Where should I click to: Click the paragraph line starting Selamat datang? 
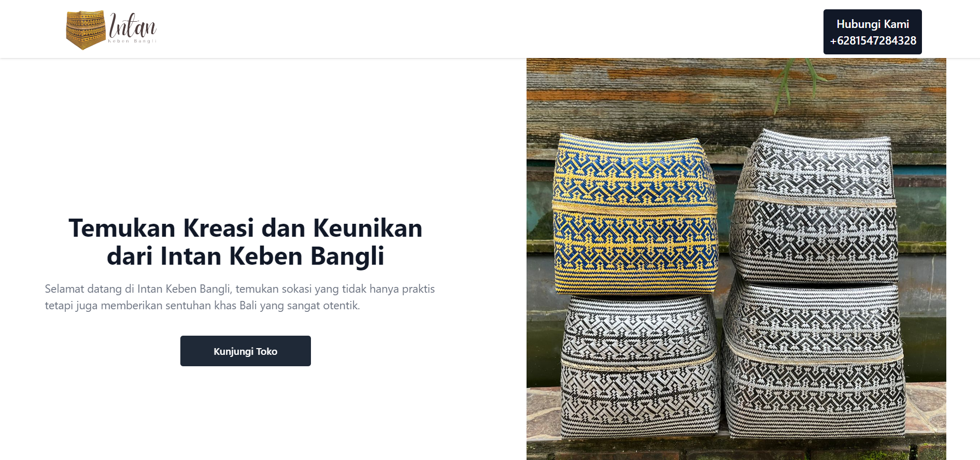point(239,289)
